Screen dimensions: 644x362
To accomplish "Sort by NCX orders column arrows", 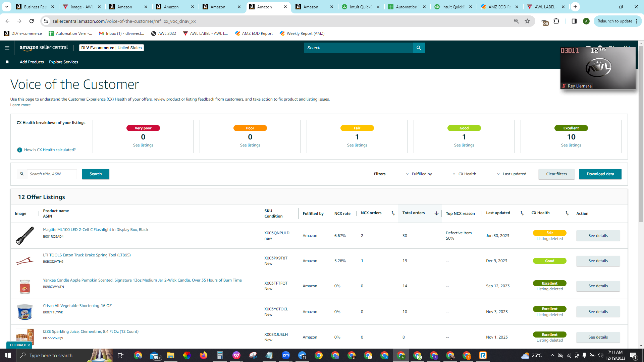I will [x=393, y=213].
